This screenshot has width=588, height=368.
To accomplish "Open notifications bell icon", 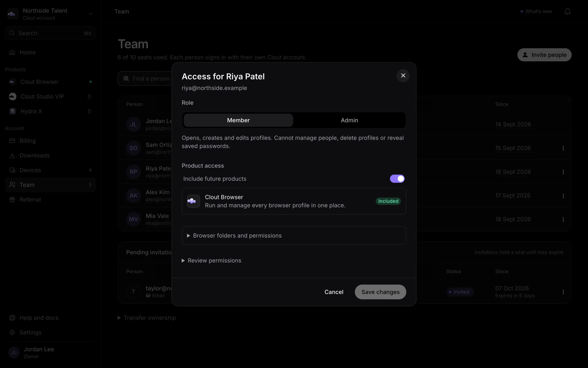I will pyautogui.click(x=567, y=11).
